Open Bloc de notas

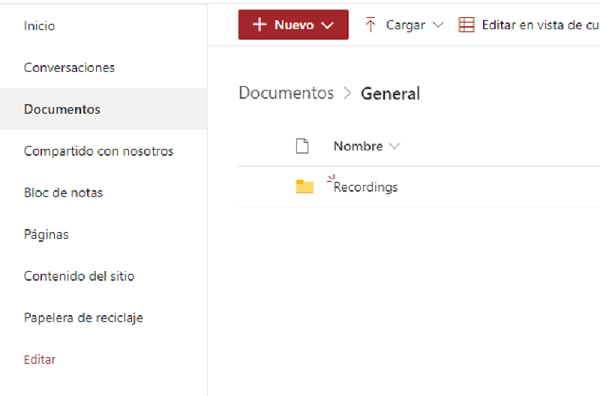tap(63, 192)
